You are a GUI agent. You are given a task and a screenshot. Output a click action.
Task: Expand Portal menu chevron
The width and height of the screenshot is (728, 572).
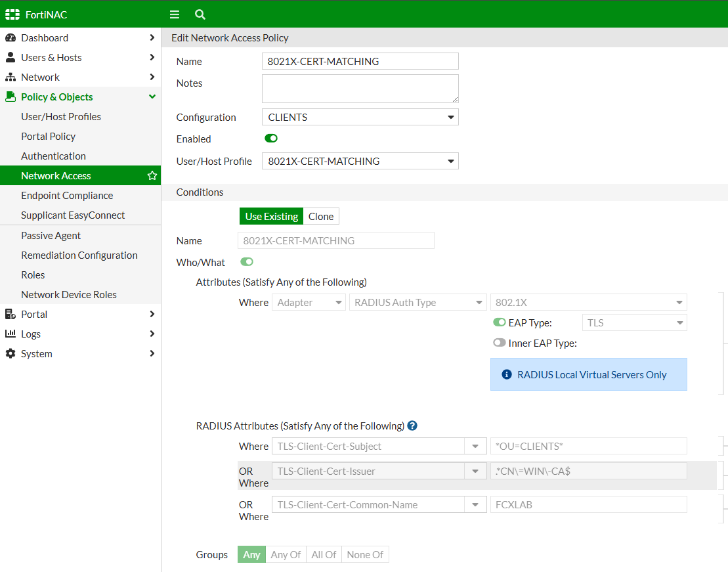pos(152,314)
